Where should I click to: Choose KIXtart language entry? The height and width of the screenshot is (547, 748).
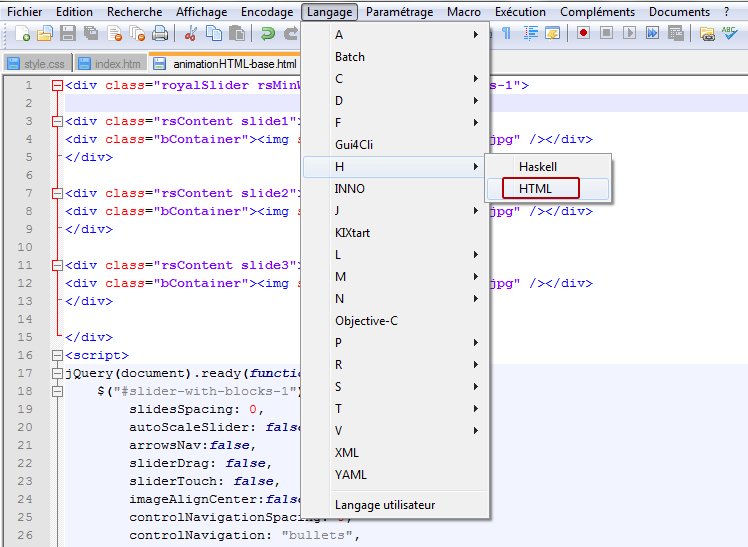pyautogui.click(x=395, y=233)
